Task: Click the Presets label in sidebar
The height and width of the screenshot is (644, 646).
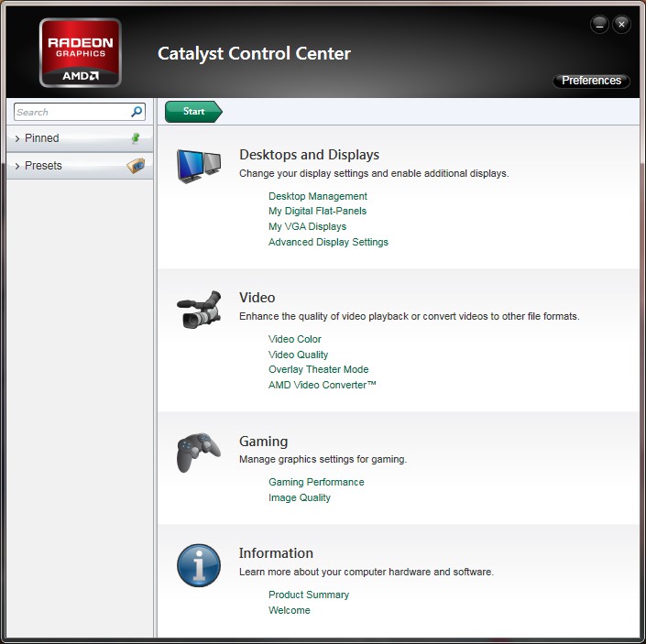Action: [43, 166]
